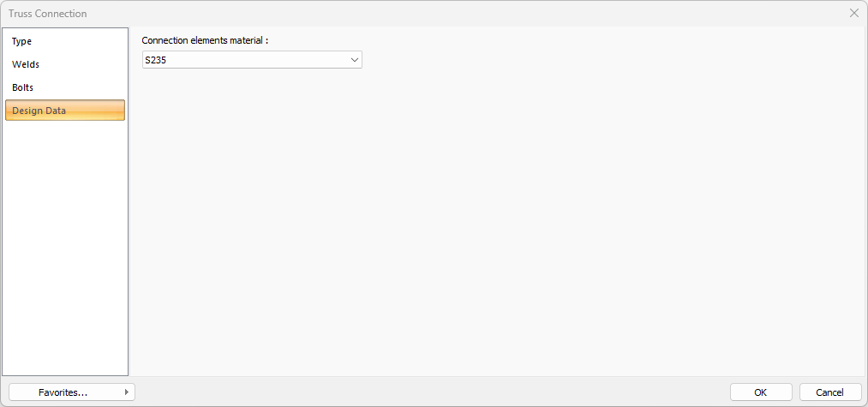868x407 pixels.
Task: Click blank area of the Design Data panel
Action: point(497,223)
